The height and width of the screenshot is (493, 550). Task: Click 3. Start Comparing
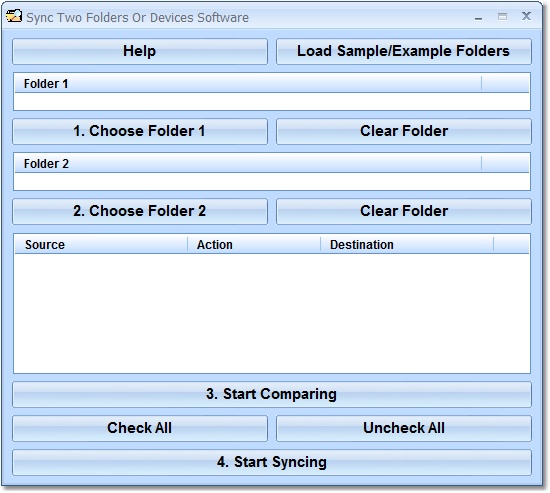click(272, 394)
